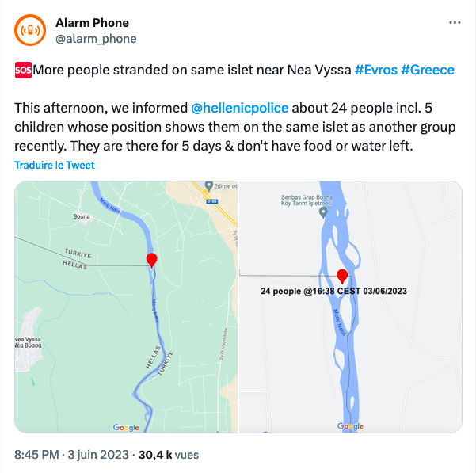Viewport: 476px width, 473px height.
Task: Open the #Evros hashtag
Action: (375, 70)
